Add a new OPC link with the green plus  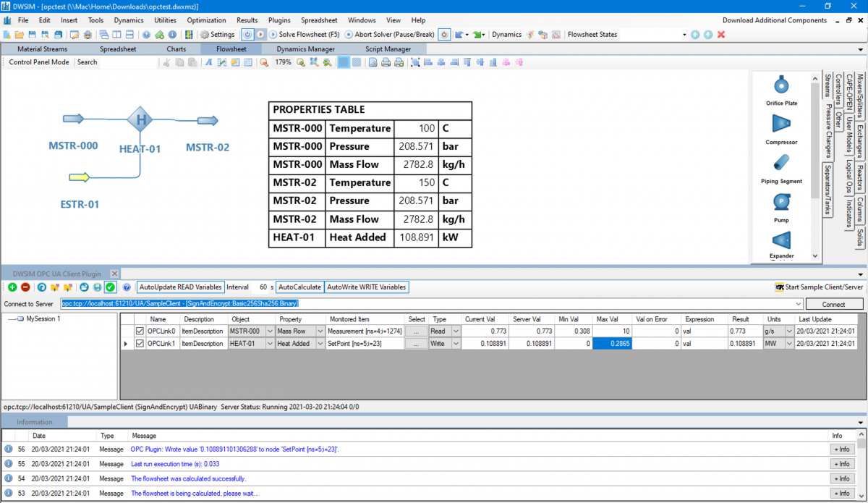pos(14,287)
